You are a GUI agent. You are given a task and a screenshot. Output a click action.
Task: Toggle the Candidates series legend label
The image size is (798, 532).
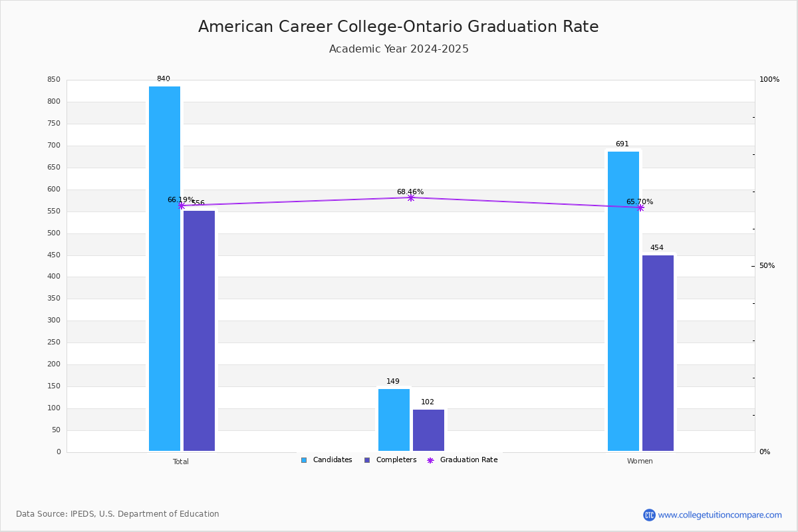coord(332,460)
